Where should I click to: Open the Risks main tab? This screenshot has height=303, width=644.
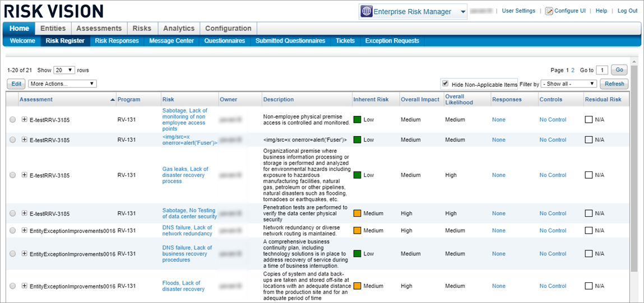point(142,29)
